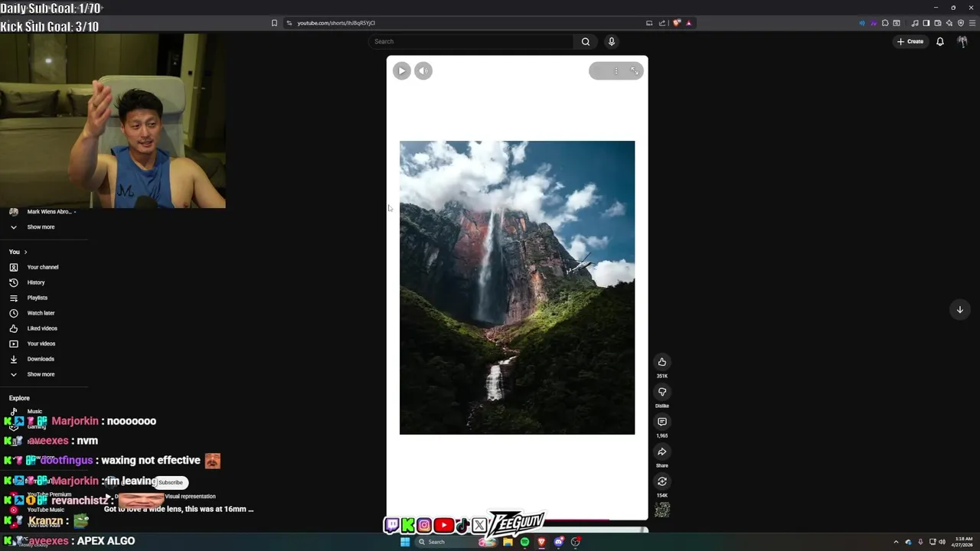Share this Short
This screenshot has height=551, width=980.
[x=662, y=452]
